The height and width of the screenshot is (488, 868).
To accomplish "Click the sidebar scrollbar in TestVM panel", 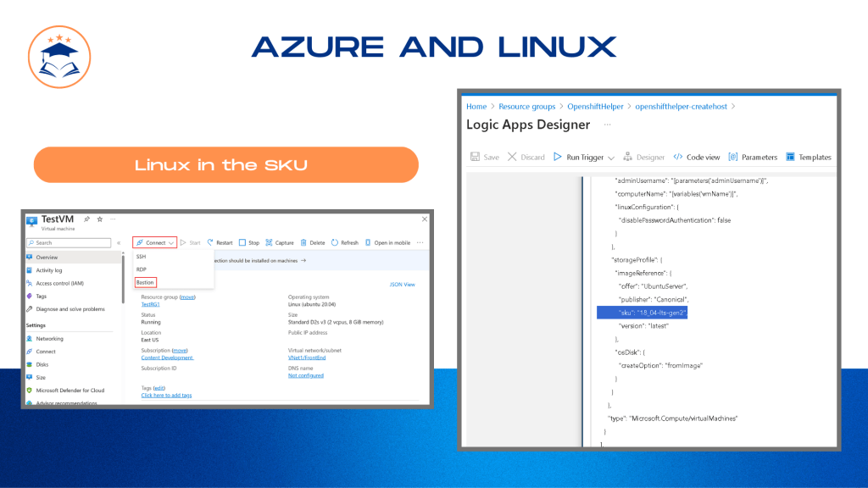I will [123, 279].
